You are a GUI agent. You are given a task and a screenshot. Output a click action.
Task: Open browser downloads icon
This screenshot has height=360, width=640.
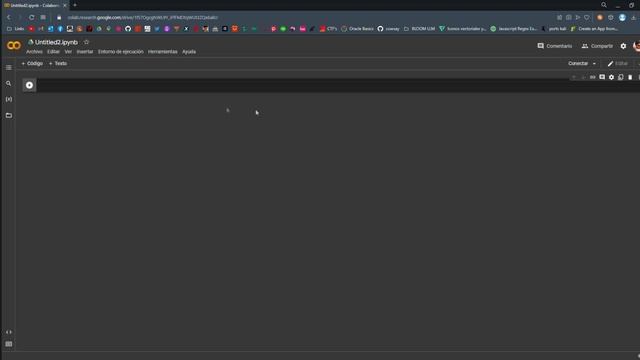(x=633, y=18)
